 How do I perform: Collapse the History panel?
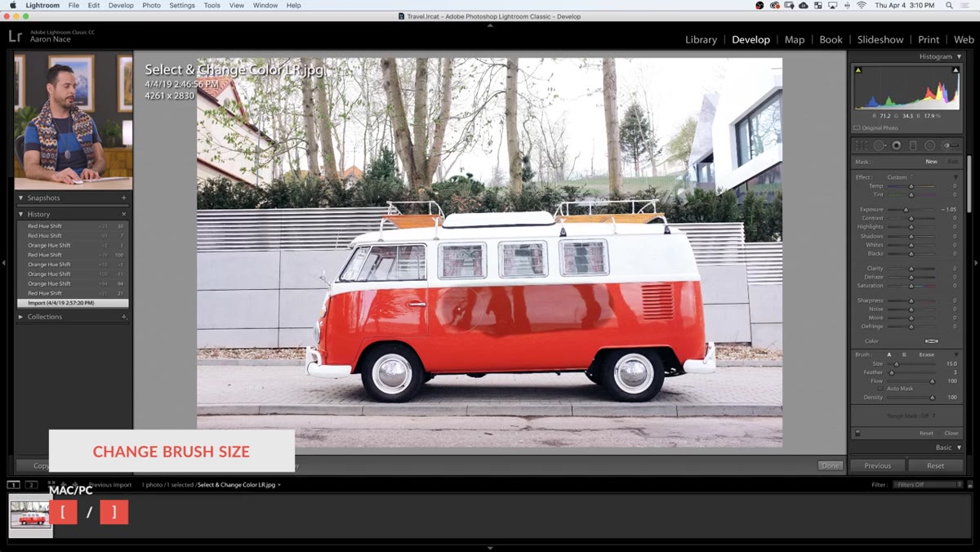(x=21, y=214)
